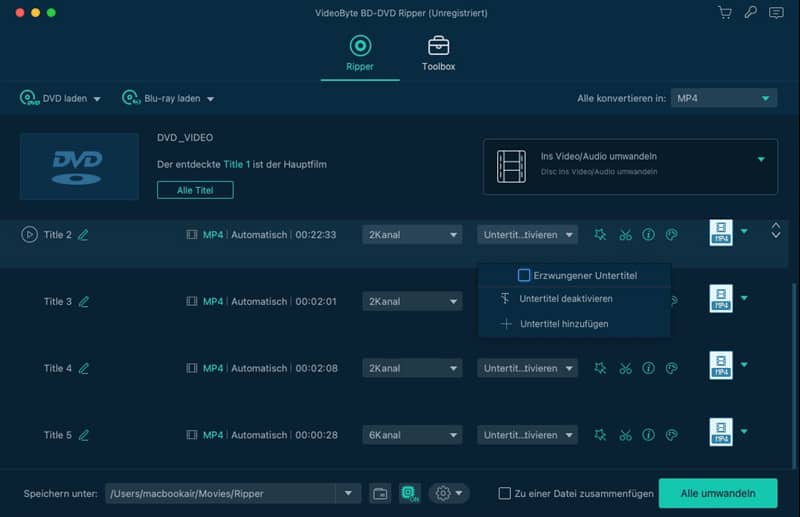Rename Title 5 with pencil icon
Screen dimensions: 800x517
coord(83,435)
